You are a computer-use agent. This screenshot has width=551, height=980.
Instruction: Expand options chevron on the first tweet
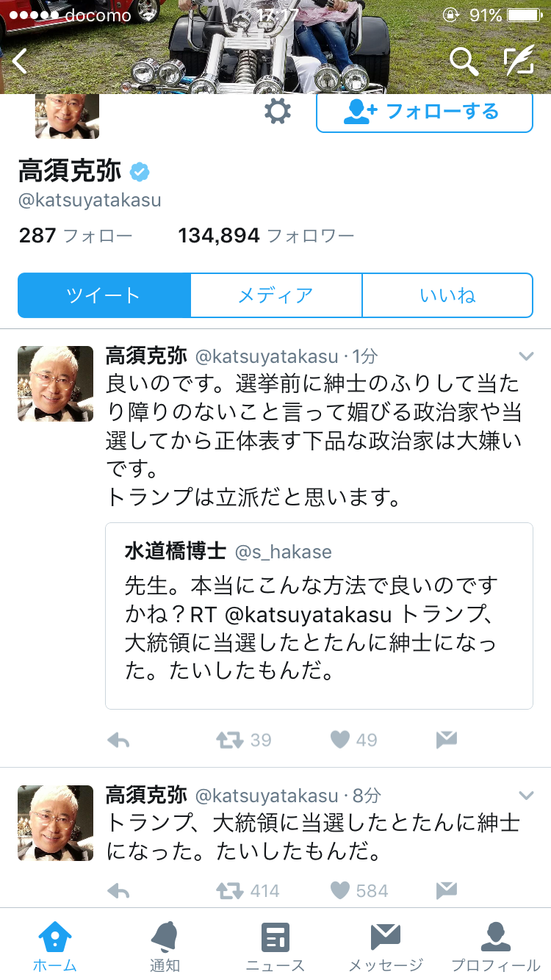526,356
